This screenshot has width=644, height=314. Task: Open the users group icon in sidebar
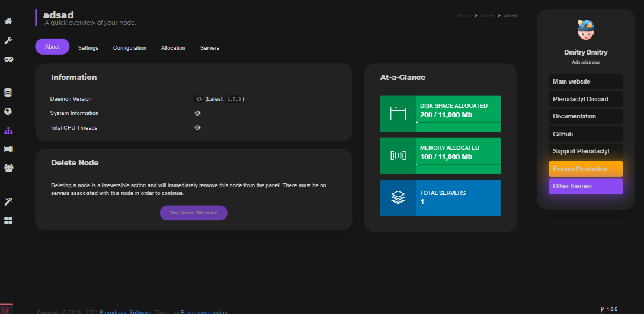(x=8, y=168)
